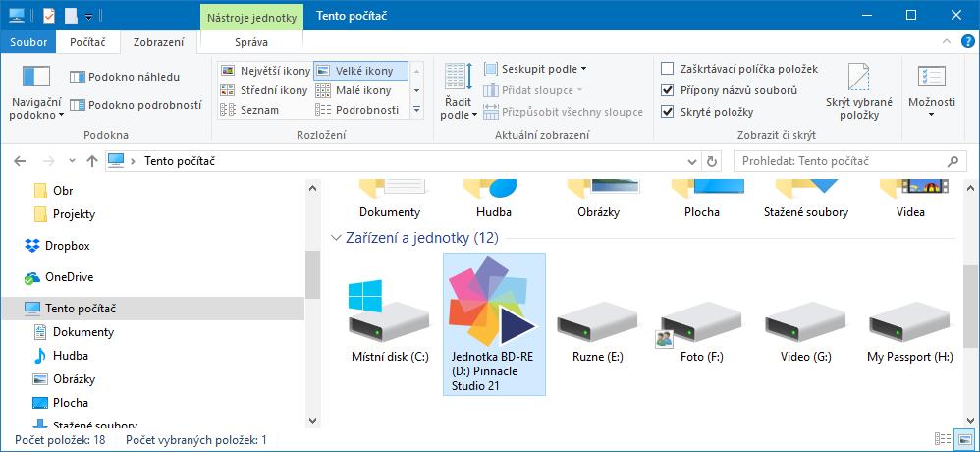Screen dimensions: 980x452
Task: Open Řadit podle sort menu
Action: [459, 92]
